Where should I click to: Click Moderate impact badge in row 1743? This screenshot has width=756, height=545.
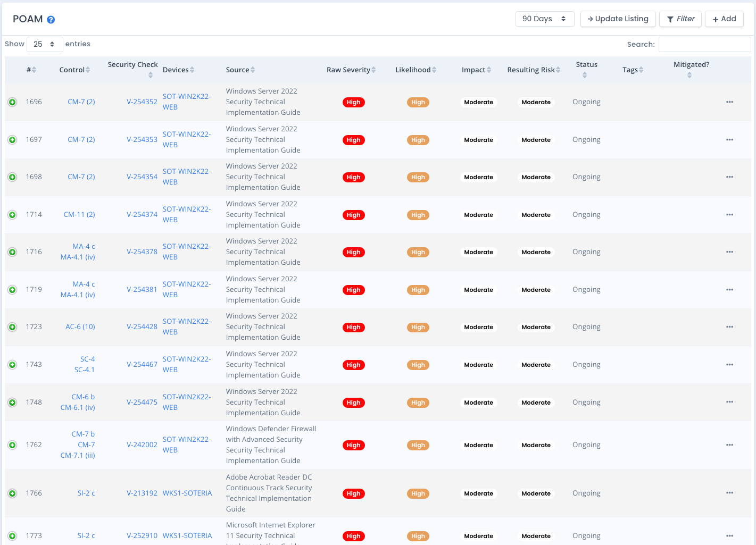tap(479, 365)
